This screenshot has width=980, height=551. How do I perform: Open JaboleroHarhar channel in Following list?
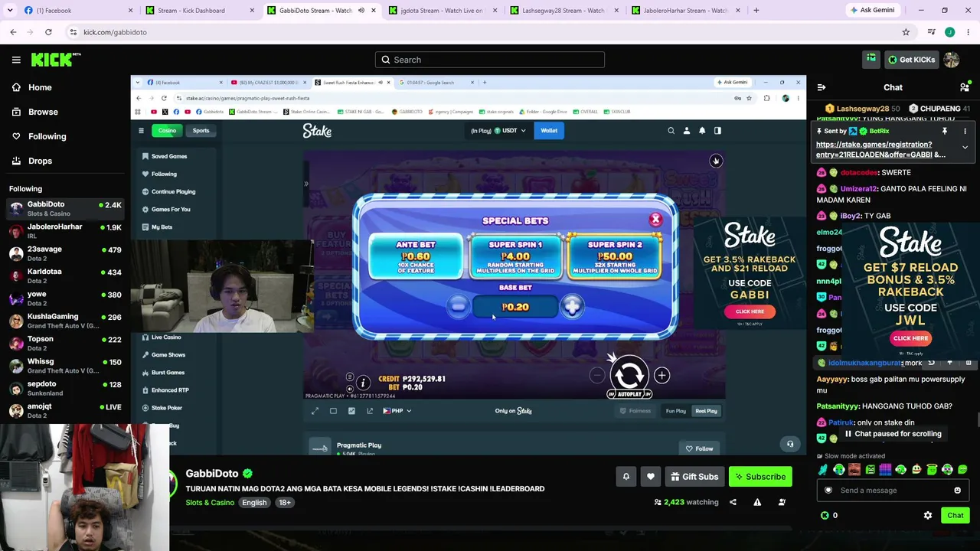click(x=65, y=231)
